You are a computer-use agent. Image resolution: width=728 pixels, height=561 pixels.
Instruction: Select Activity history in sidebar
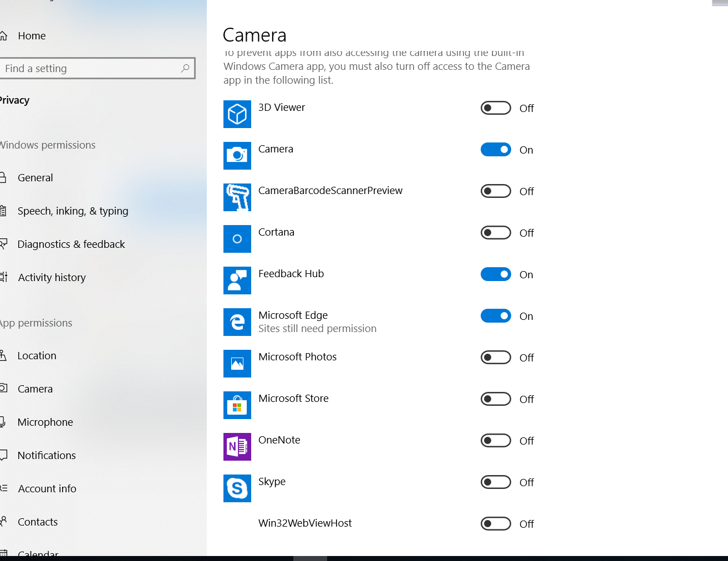coord(52,278)
